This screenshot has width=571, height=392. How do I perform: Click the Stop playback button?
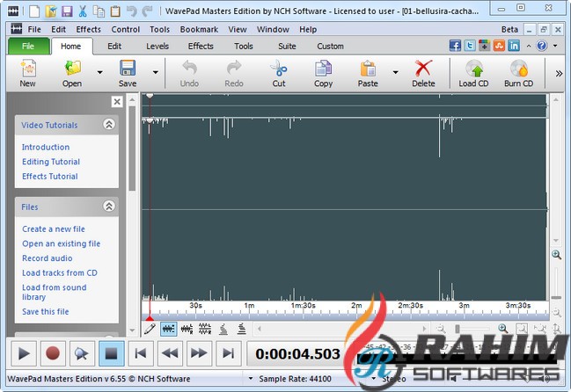point(111,353)
